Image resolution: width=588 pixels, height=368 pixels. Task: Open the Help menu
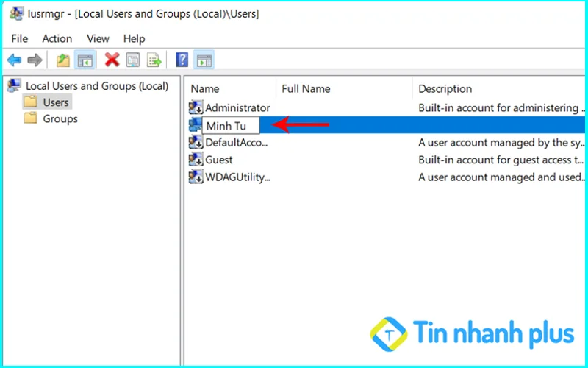click(x=134, y=39)
